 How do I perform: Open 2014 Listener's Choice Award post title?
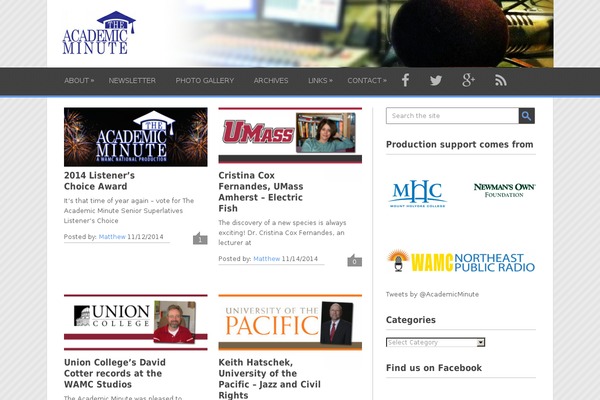pos(99,181)
